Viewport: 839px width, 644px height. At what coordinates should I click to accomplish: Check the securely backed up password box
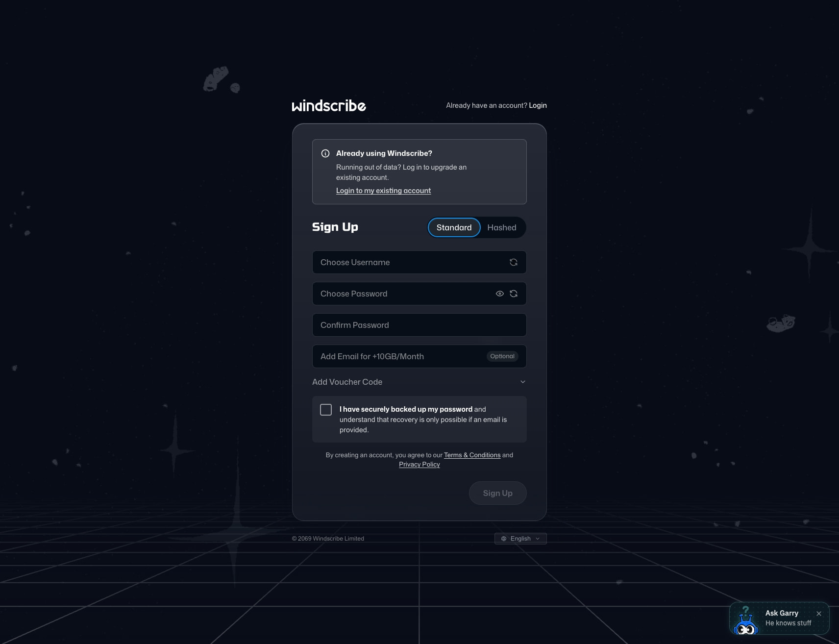click(326, 410)
